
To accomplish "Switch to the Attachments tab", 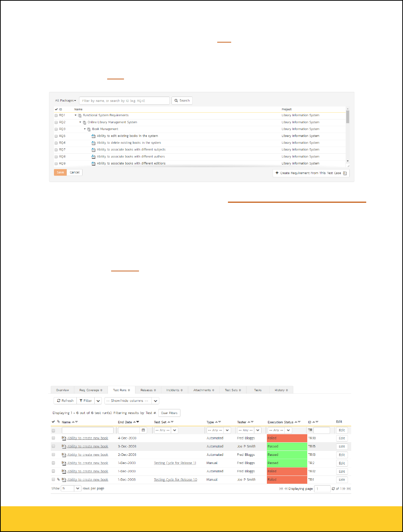I will (204, 390).
